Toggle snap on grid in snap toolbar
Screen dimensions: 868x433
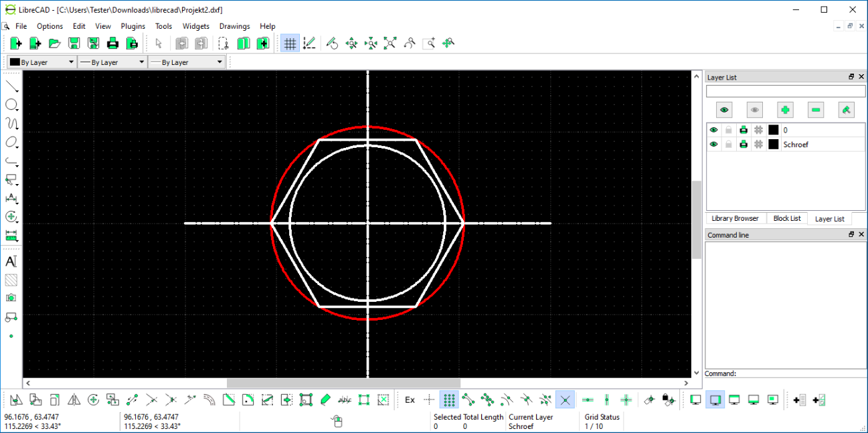click(449, 400)
